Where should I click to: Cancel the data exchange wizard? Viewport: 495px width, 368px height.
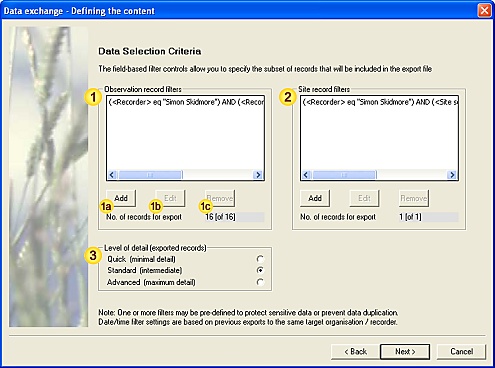coord(462,352)
